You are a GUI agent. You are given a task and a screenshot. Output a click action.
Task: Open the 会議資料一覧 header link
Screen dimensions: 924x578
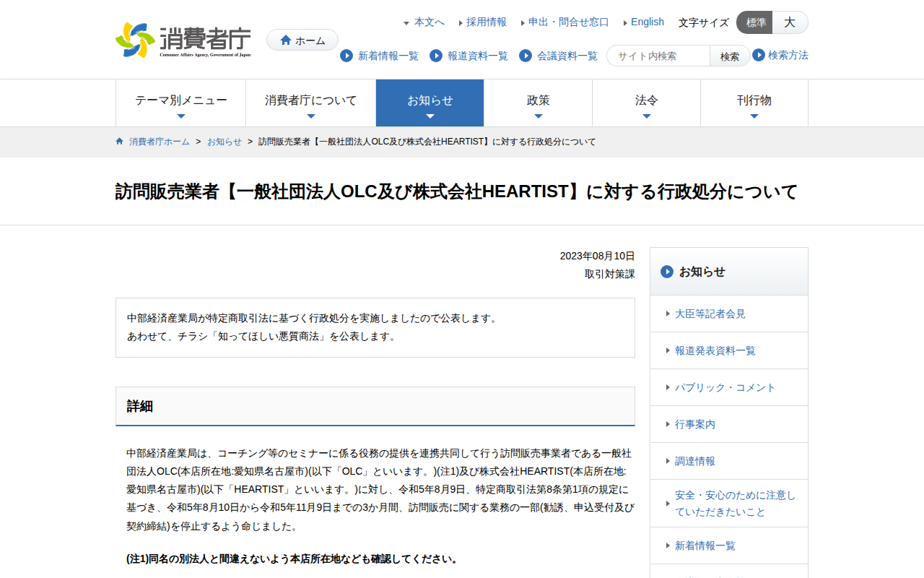coord(567,56)
